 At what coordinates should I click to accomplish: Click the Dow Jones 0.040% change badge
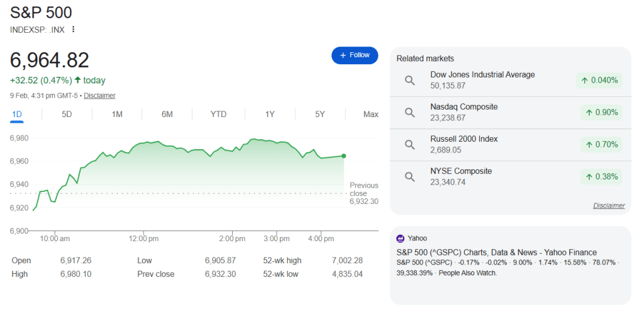pos(599,80)
